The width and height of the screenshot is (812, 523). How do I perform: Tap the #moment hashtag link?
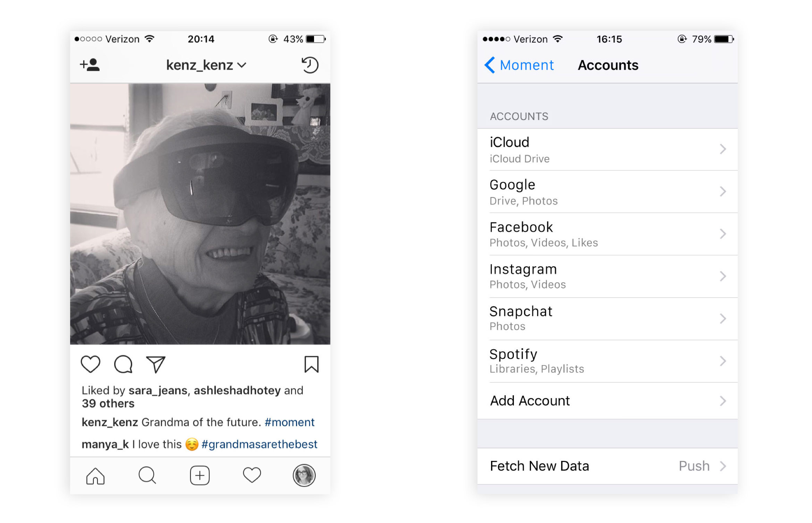[289, 422]
